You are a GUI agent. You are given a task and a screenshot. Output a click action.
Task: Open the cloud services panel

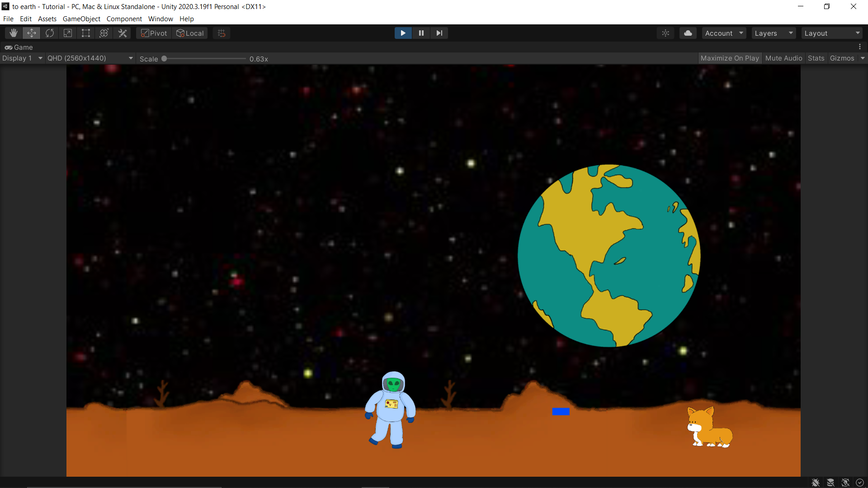pos(688,33)
